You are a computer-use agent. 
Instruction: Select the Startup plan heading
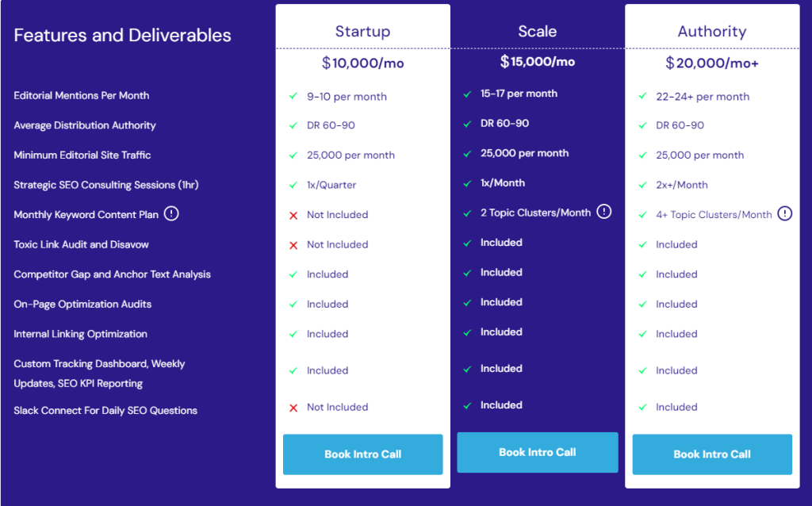point(362,32)
